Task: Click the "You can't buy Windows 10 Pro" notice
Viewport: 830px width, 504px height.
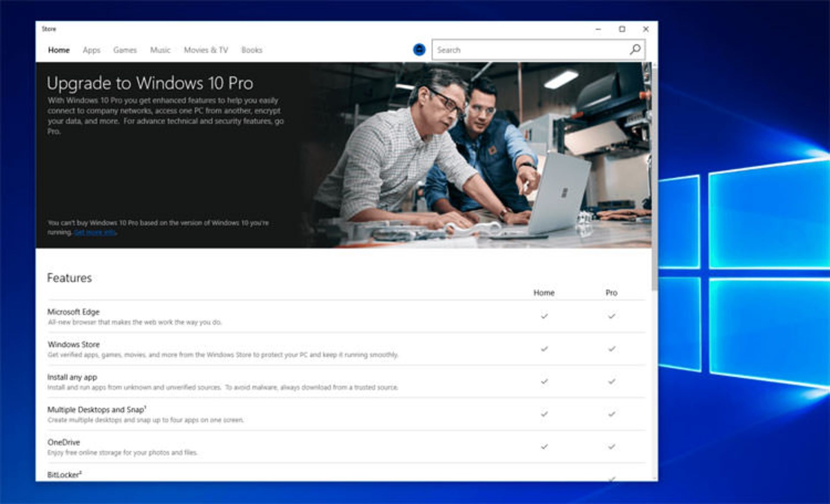Action: (158, 228)
